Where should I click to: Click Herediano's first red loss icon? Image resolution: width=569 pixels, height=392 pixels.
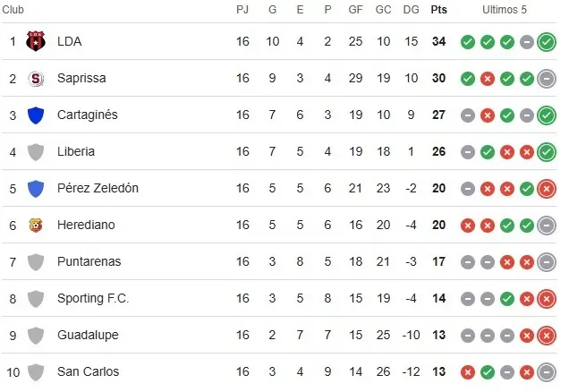(467, 225)
